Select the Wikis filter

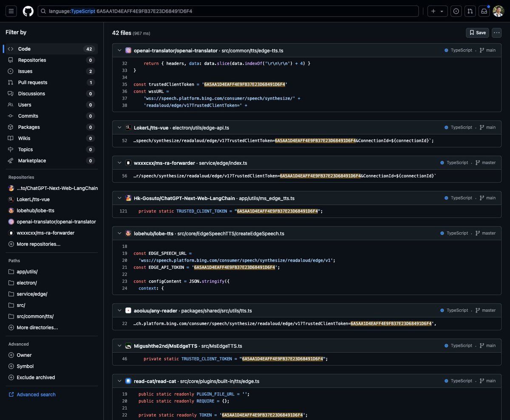(51, 138)
